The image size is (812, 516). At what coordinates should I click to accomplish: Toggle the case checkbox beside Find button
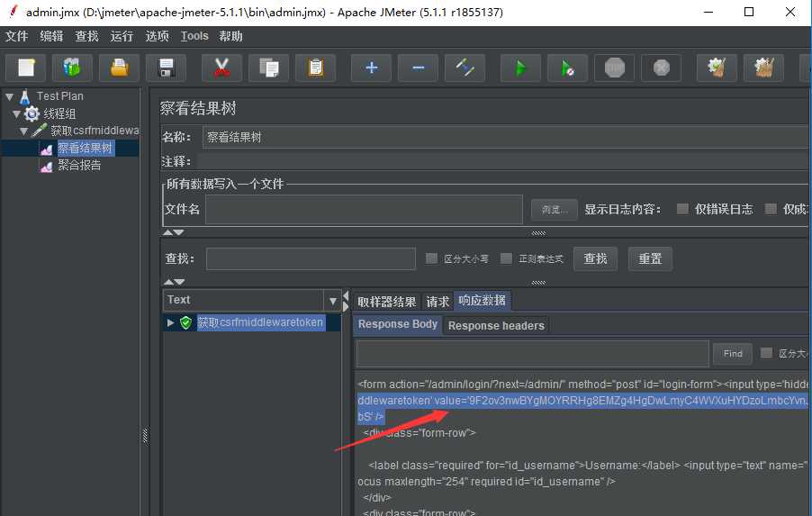pyautogui.click(x=766, y=353)
